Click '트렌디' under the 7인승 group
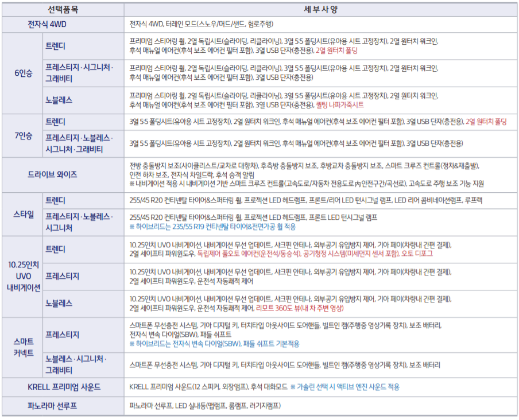Viewport: 519px width, 420px height. pyautogui.click(x=56, y=122)
